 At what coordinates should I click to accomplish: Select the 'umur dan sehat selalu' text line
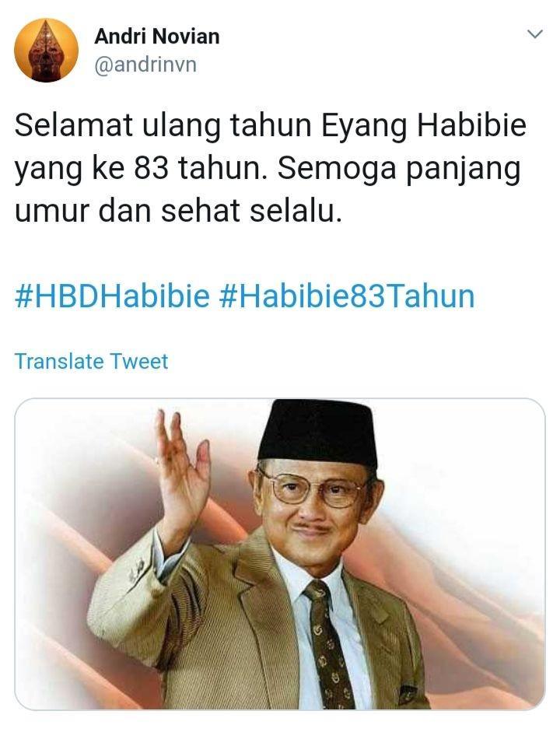point(179,210)
